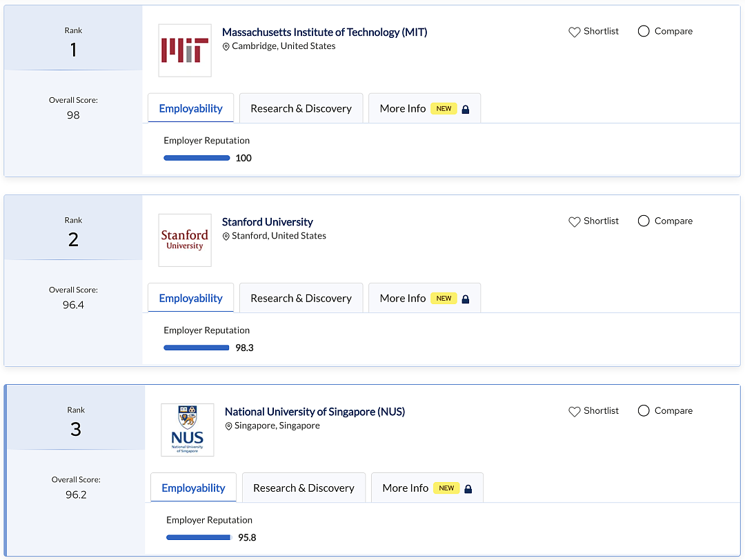
Task: Open Employability tab for MIT
Action: click(x=190, y=108)
